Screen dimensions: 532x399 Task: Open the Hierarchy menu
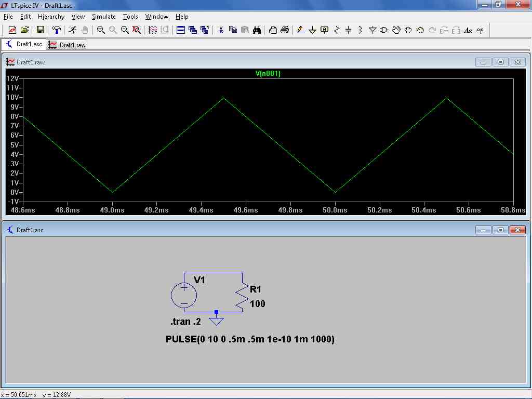[x=51, y=17]
